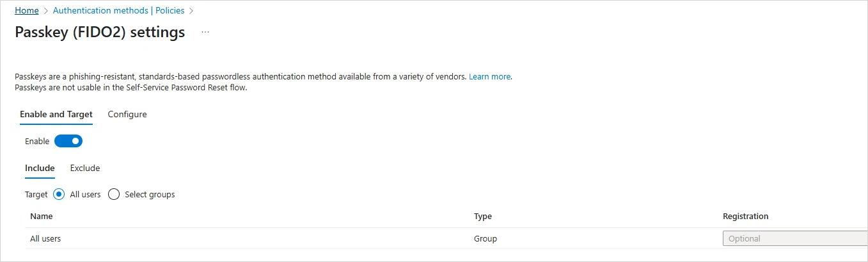The height and width of the screenshot is (262, 868).
Task: Select the All users radio button
Action: pyautogui.click(x=59, y=194)
